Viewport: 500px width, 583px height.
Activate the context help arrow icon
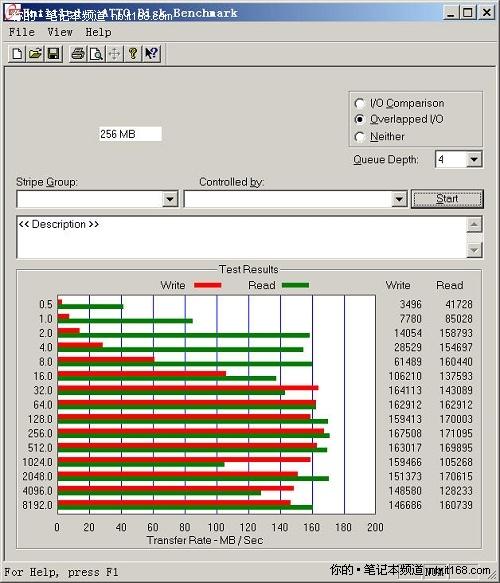coord(151,54)
